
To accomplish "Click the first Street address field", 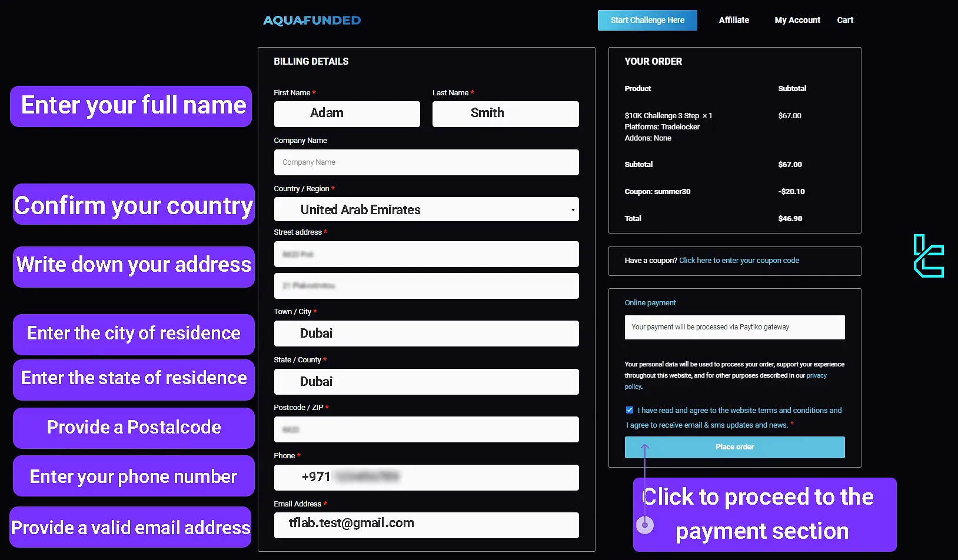I will 426,254.
